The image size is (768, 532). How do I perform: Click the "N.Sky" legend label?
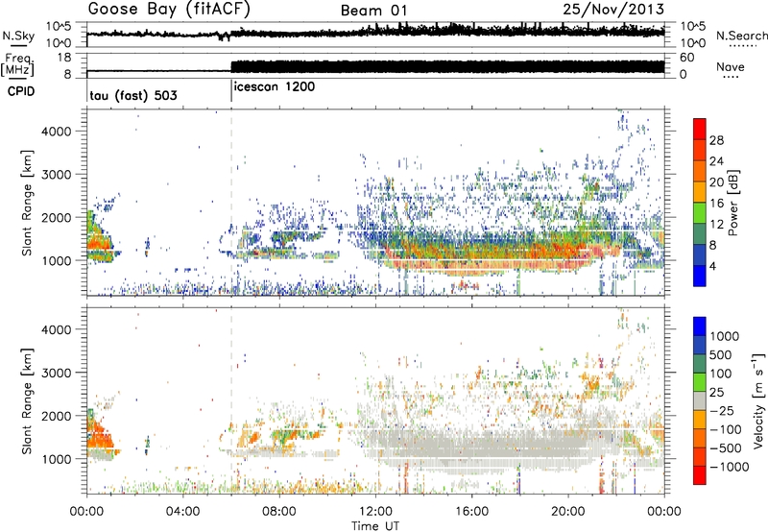pyautogui.click(x=18, y=36)
